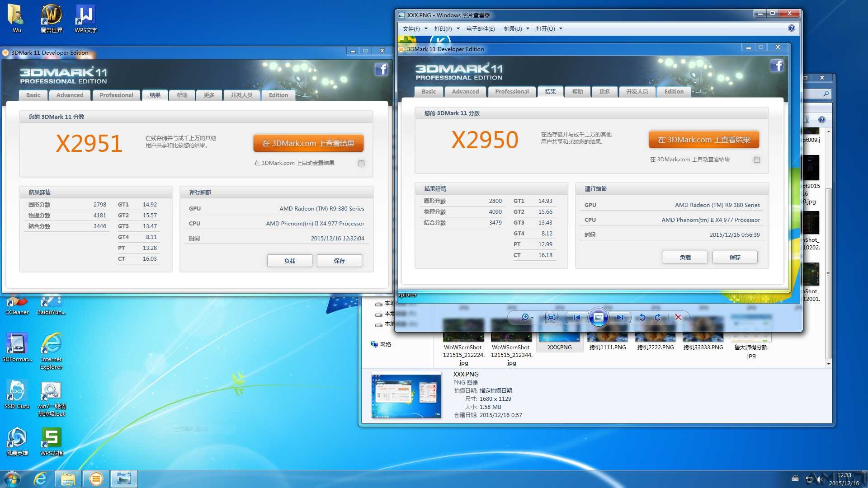Click the 保存 button in left 3DMark
This screenshot has height=488, width=868.
339,261
